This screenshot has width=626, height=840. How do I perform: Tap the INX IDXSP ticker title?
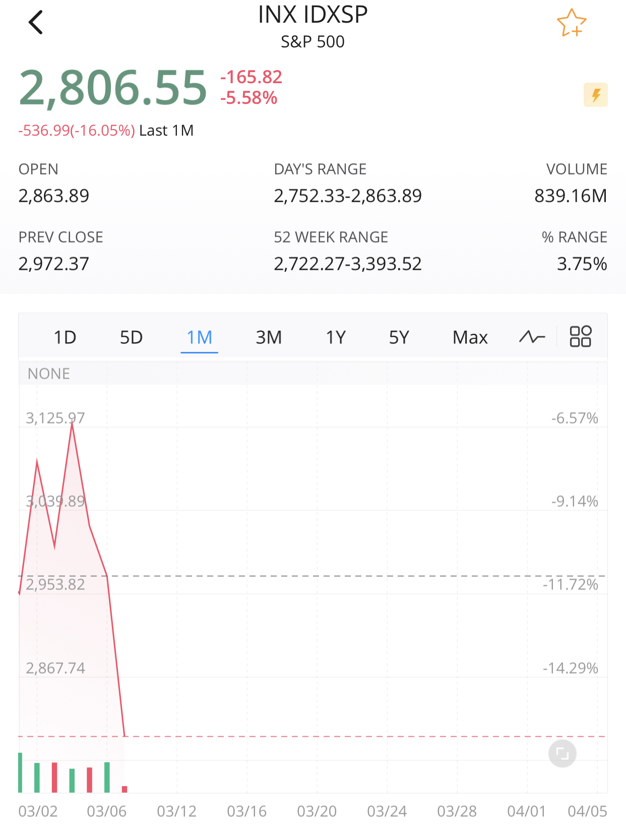pyautogui.click(x=313, y=15)
